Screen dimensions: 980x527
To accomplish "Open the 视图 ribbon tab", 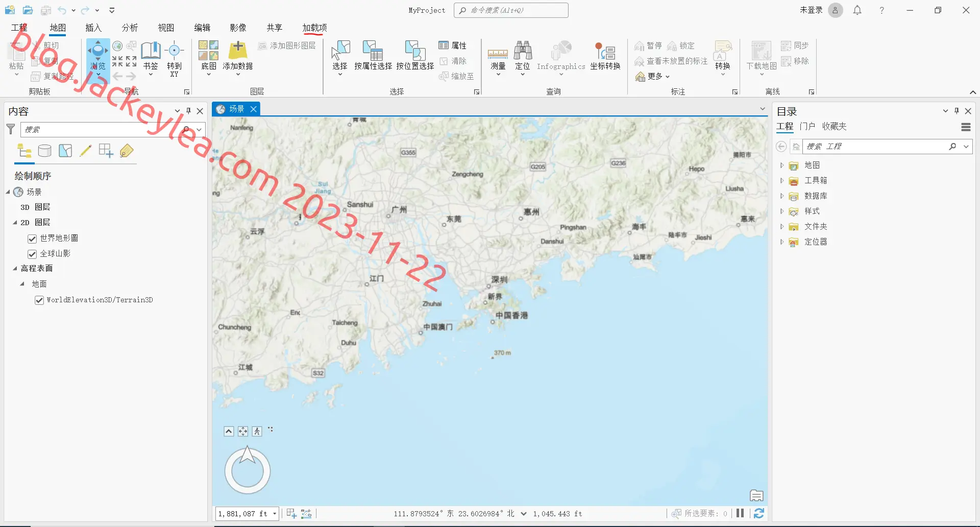I will [166, 28].
